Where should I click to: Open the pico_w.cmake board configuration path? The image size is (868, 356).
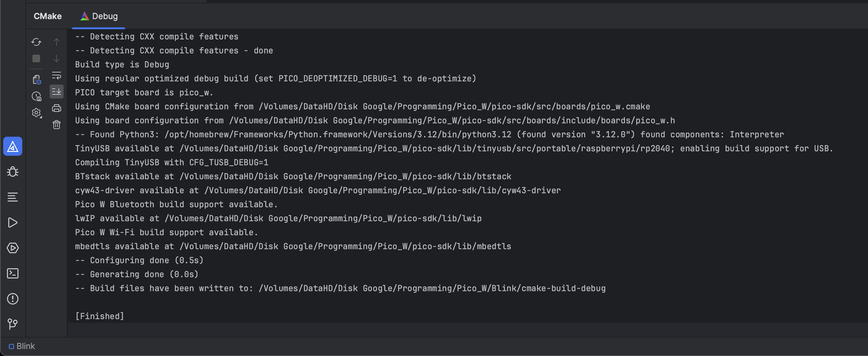454,106
